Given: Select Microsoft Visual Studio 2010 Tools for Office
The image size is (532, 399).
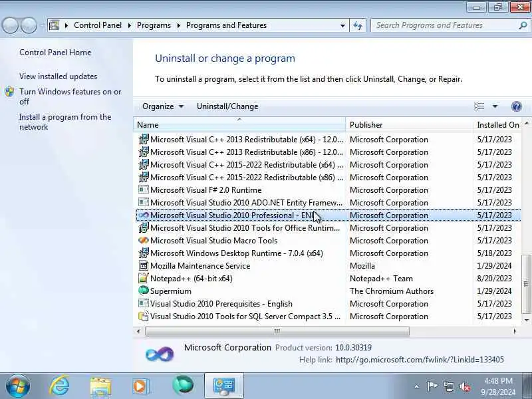Looking at the screenshot, I should pyautogui.click(x=328, y=228).
